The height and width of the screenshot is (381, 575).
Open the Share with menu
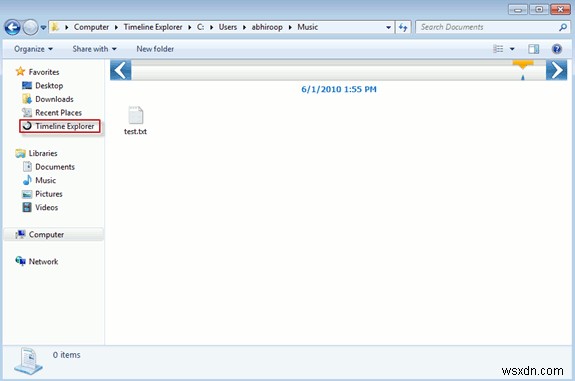tap(94, 49)
